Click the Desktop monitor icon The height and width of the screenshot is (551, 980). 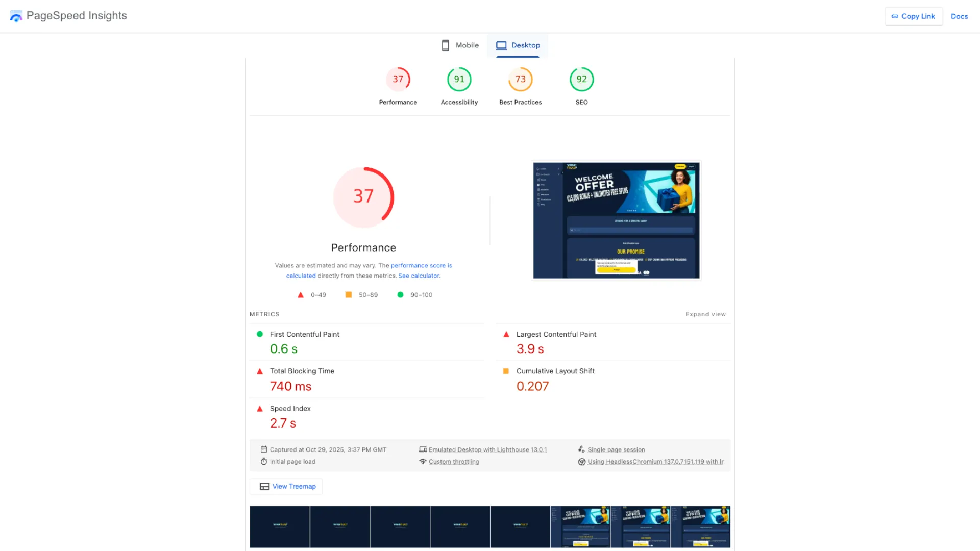pyautogui.click(x=502, y=45)
